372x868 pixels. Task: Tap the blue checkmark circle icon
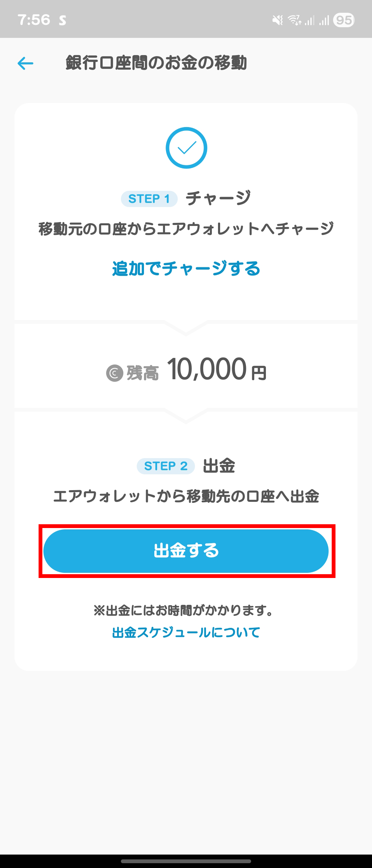tap(186, 148)
